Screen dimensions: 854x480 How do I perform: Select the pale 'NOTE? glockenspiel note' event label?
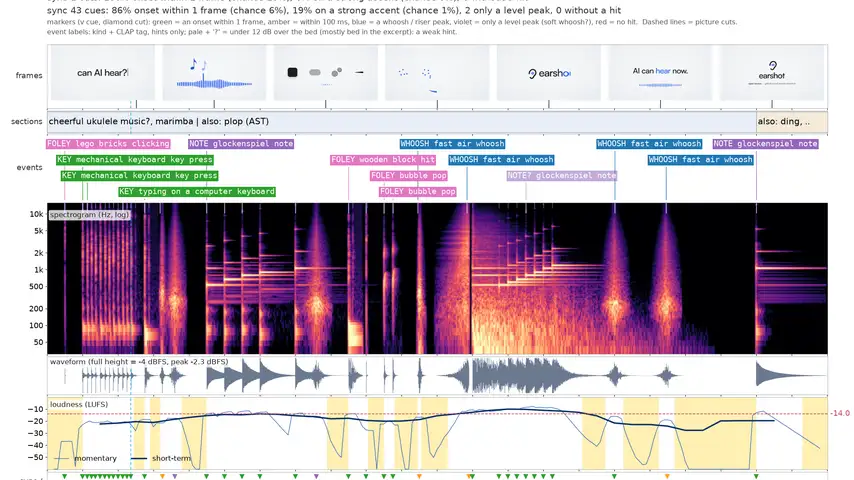(x=562, y=175)
